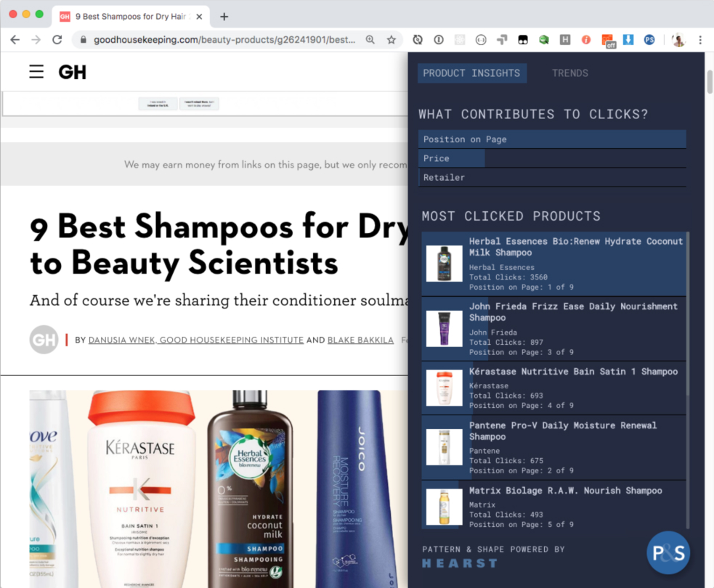Click the page vertical scrollbar
Image resolution: width=714 pixels, height=588 pixels.
click(x=710, y=82)
